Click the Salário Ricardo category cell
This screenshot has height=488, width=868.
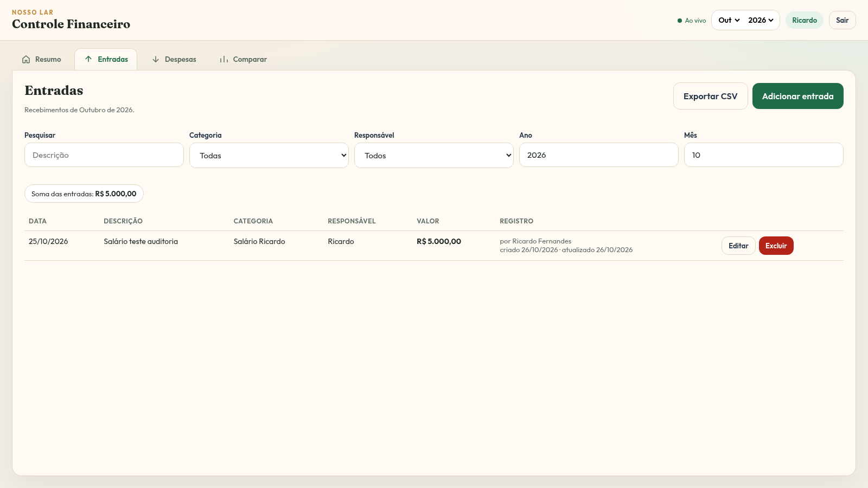coord(259,241)
